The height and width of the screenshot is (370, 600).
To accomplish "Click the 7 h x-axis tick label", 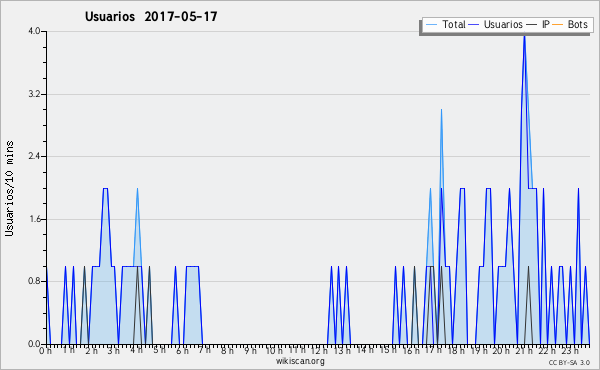I will coord(204,350).
